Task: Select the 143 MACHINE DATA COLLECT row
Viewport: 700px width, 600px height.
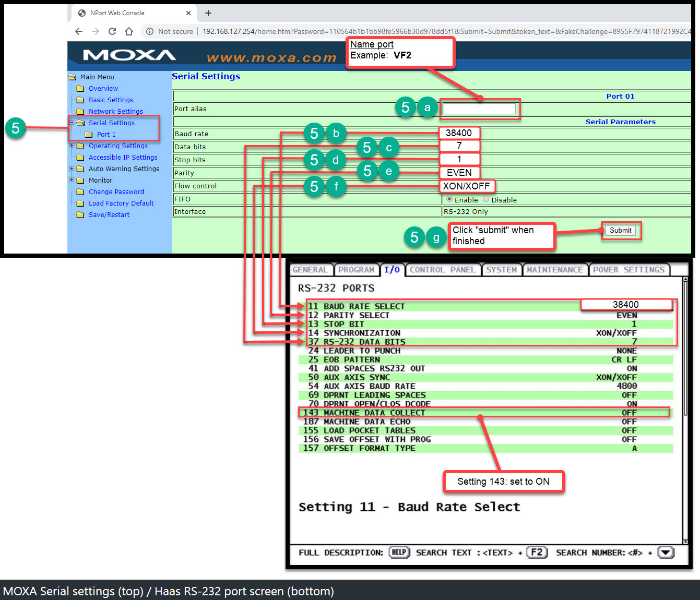Action: (486, 413)
